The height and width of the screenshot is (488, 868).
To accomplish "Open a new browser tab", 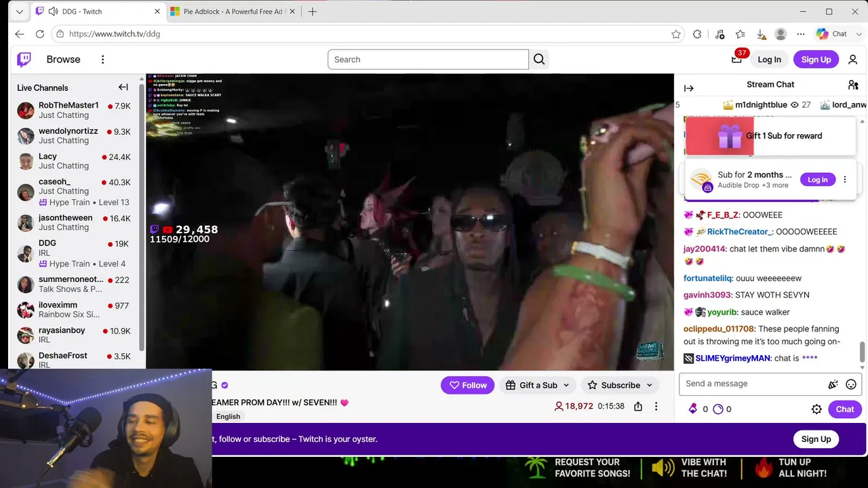I will [313, 12].
